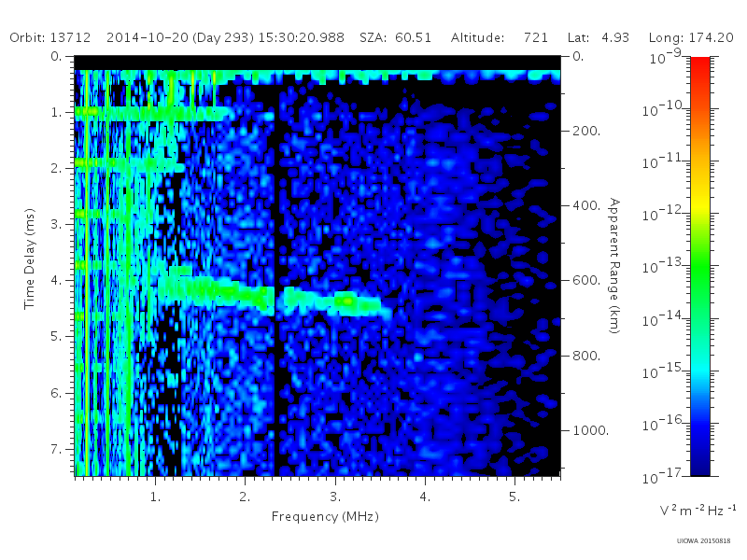The width and height of the screenshot is (747, 560).
Task: Click the '2.' tick on the frequency axis
Action: click(245, 497)
